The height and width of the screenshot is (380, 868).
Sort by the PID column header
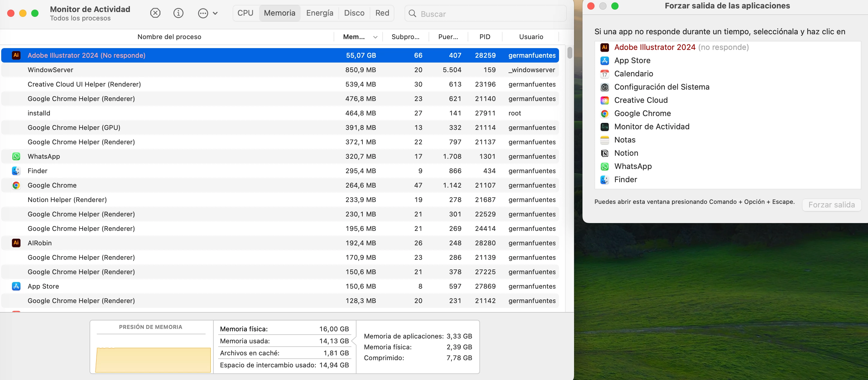click(x=484, y=37)
